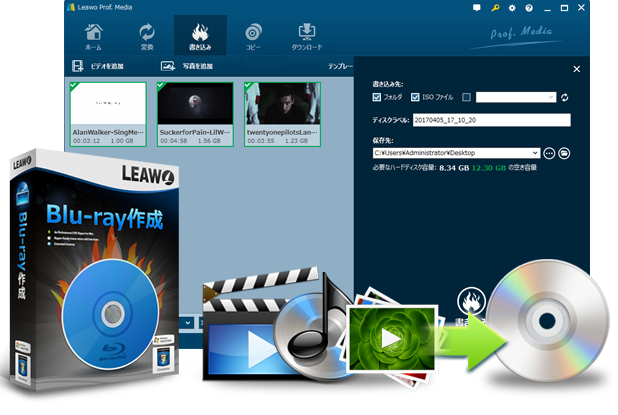Click the 8.34 GB required space value
Screen dimensions: 618x415
pos(454,168)
